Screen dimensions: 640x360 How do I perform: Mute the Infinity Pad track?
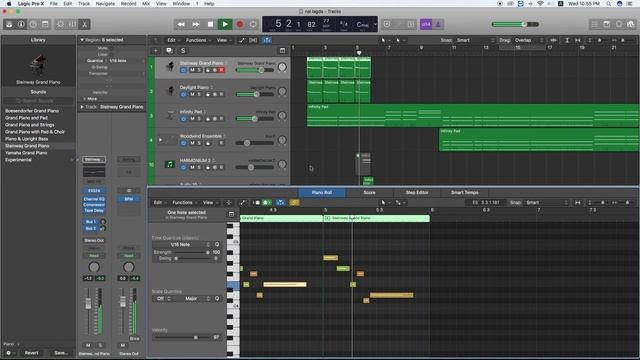click(x=192, y=119)
